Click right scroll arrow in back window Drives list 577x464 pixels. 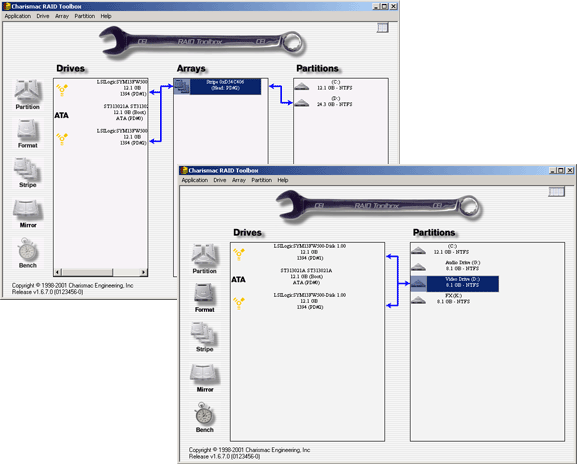(x=144, y=272)
